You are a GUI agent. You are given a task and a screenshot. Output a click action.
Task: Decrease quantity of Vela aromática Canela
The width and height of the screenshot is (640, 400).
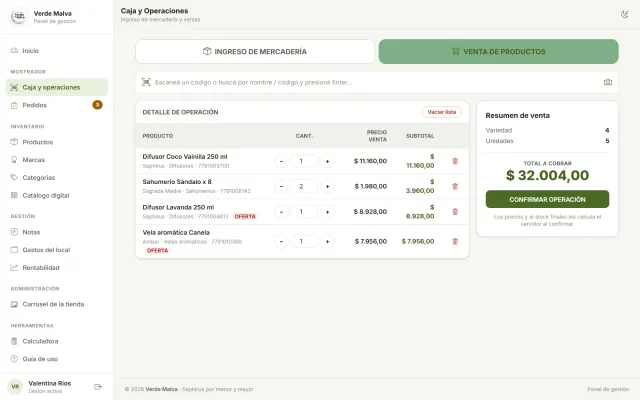click(281, 241)
